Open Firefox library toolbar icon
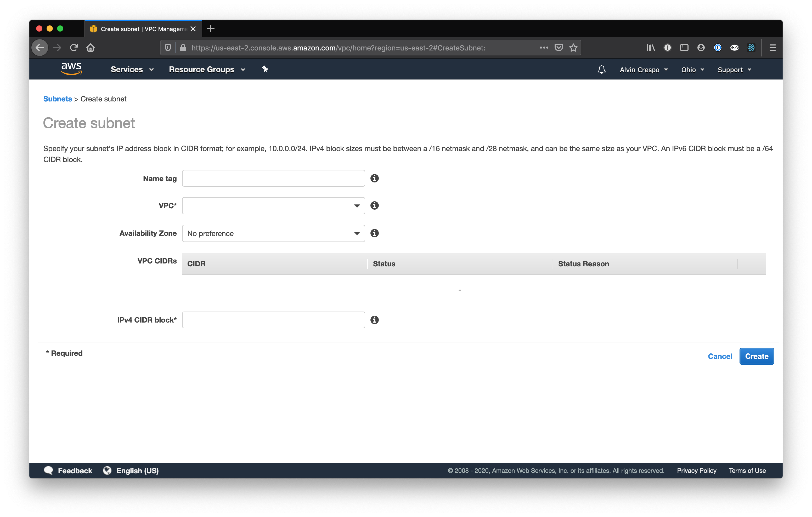Screen dimensions: 812x517 651,48
